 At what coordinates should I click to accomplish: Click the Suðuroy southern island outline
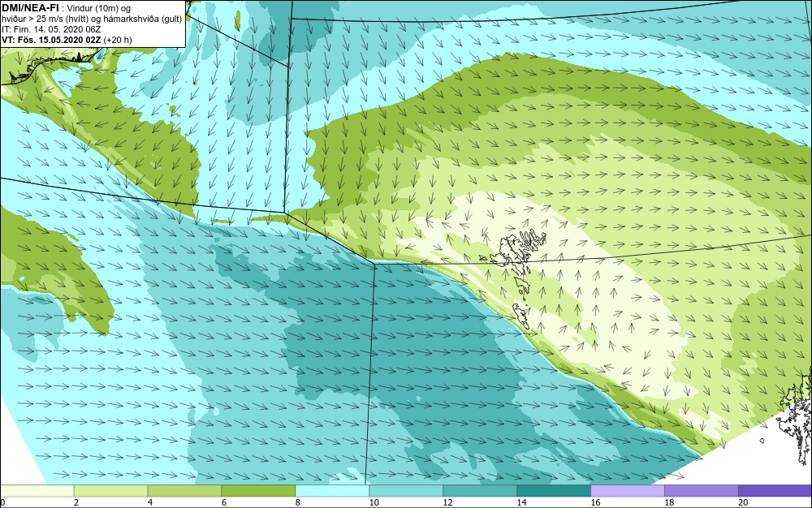point(522,316)
